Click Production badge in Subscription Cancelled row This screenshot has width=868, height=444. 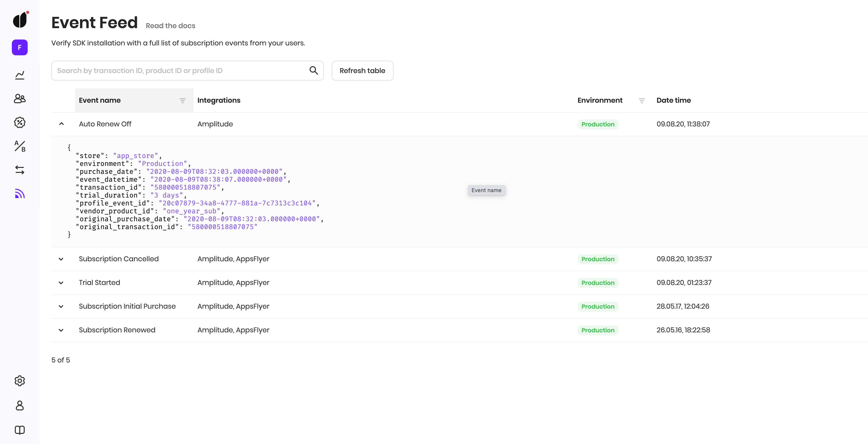(x=598, y=259)
